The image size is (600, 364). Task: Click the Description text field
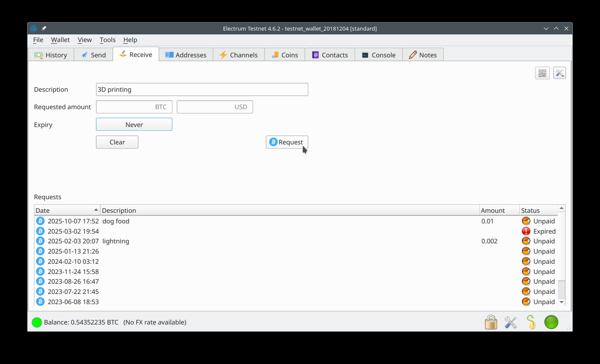202,90
